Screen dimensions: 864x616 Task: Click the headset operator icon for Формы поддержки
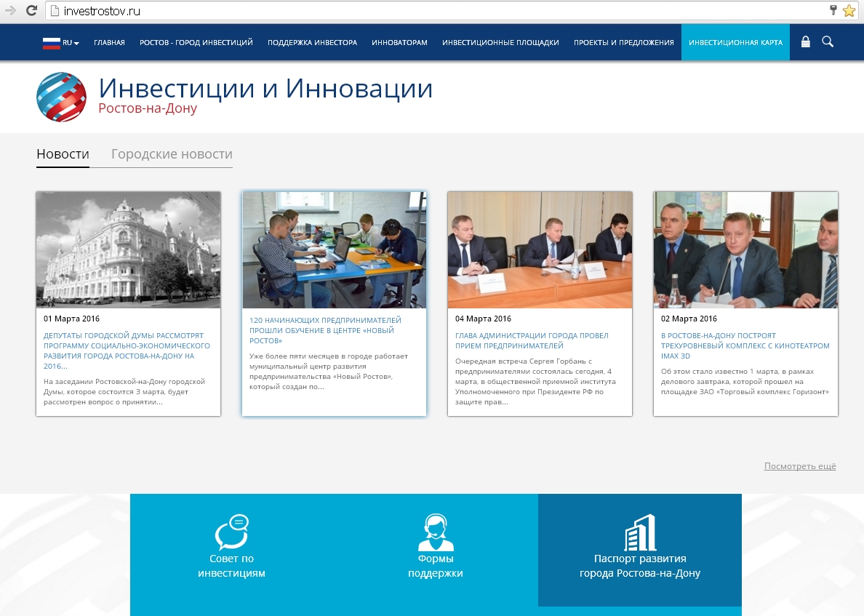[436, 532]
